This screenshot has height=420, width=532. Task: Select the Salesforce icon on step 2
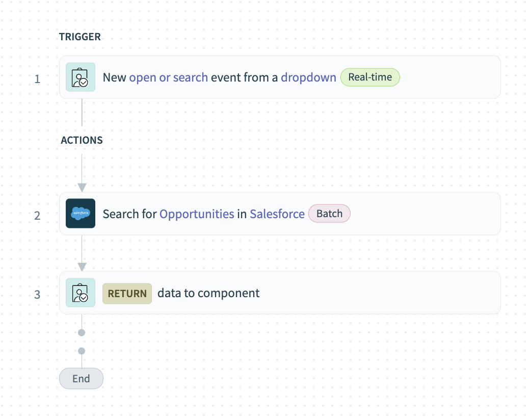tap(80, 214)
